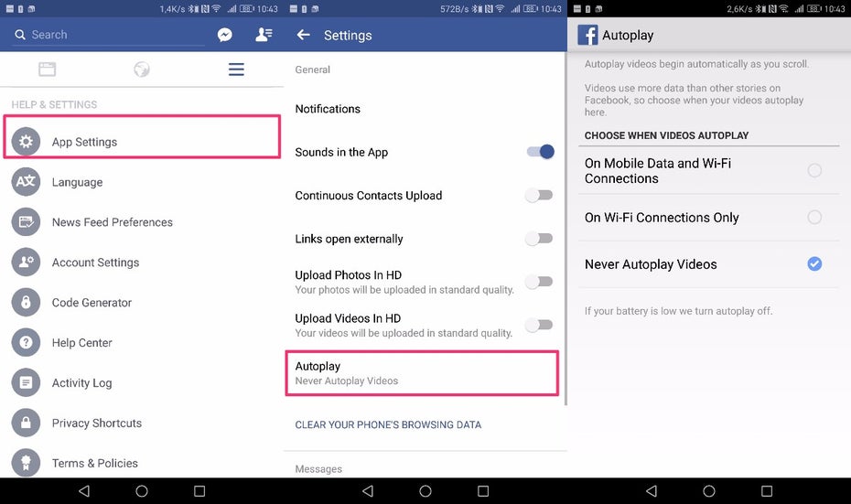Image resolution: width=851 pixels, height=504 pixels.
Task: Open the Language menu entry
Action: pyautogui.click(x=142, y=182)
